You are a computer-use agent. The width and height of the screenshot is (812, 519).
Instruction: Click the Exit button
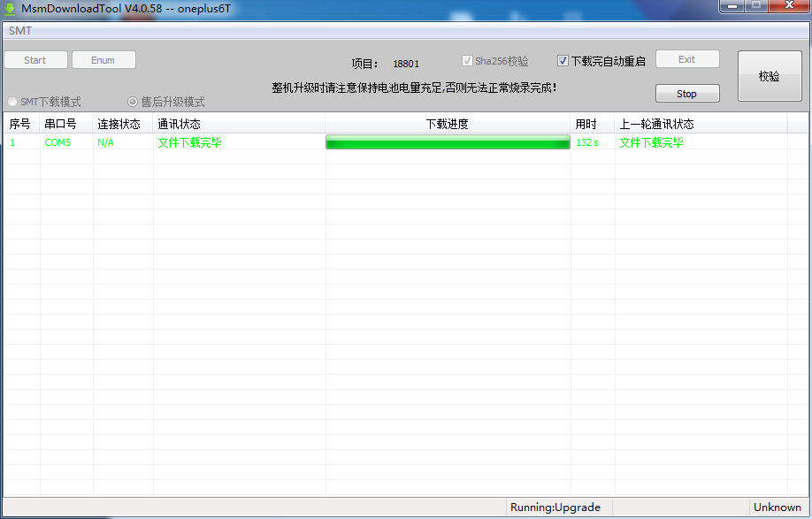[x=687, y=59]
